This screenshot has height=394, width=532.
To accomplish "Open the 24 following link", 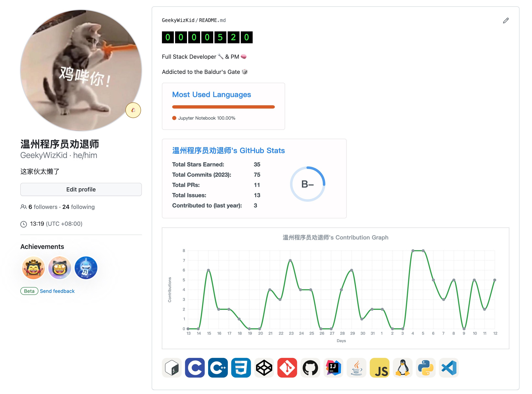I will coord(78,207).
